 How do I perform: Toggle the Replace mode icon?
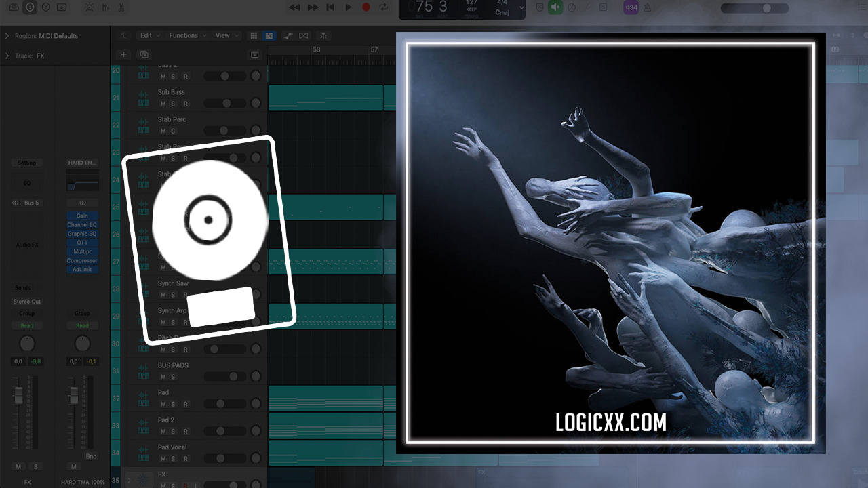[540, 7]
